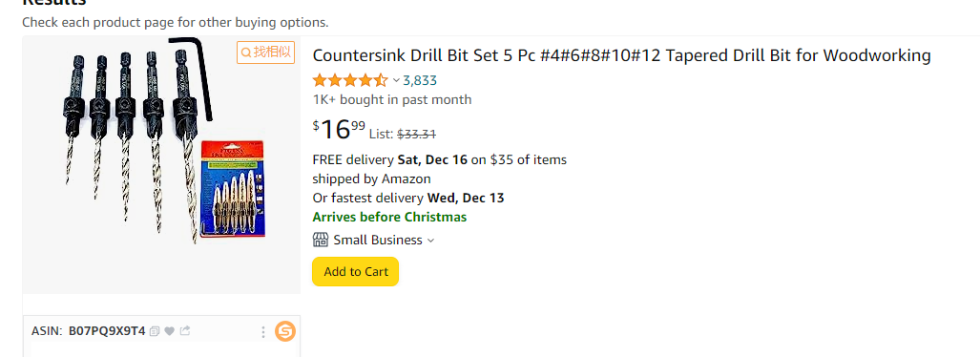This screenshot has width=980, height=357.
Task: Open the Countersink Drill Bit Set title link
Action: 622,55
